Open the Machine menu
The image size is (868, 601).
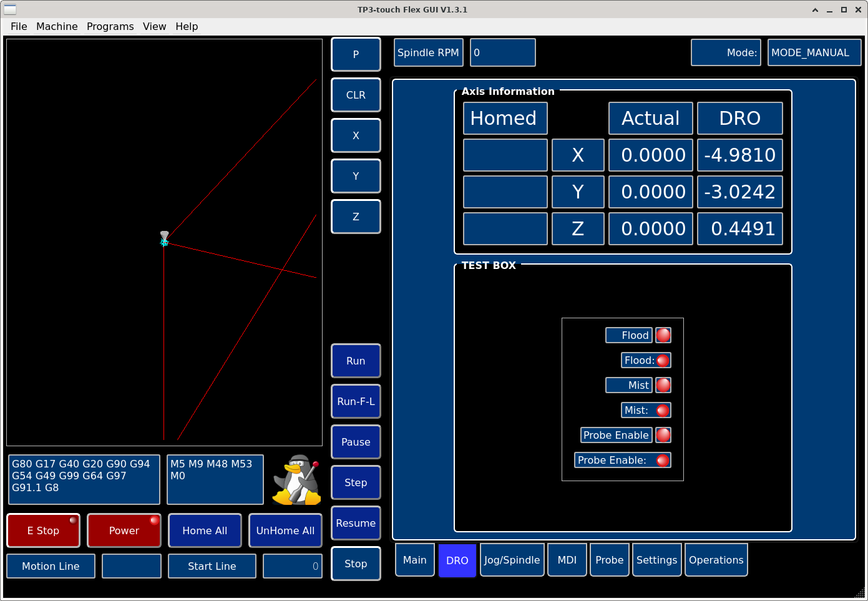(x=57, y=26)
